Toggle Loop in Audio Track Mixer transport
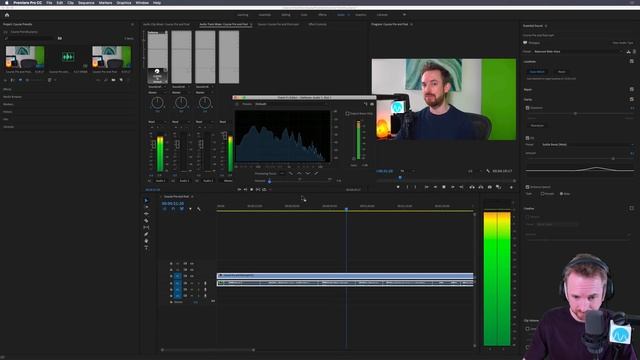 click(264, 189)
